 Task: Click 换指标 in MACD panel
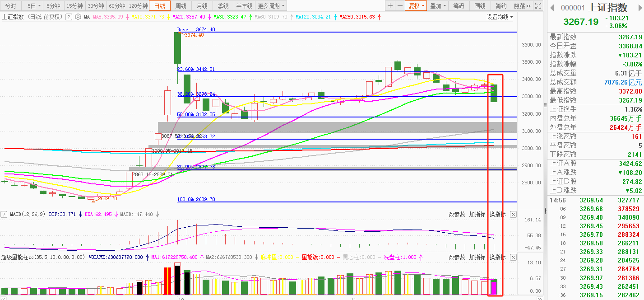(498, 214)
